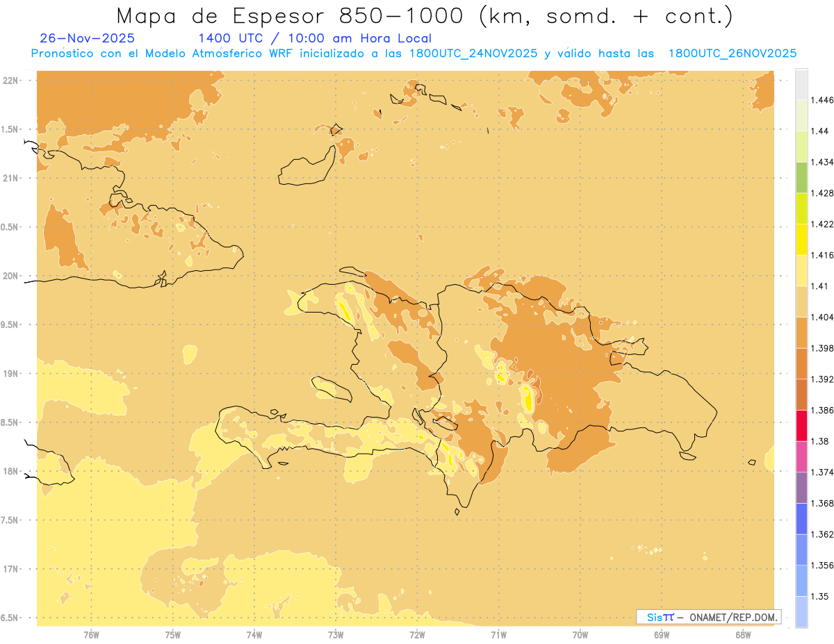
Task: Click the 70W longitude axis label
Action: pos(580,635)
